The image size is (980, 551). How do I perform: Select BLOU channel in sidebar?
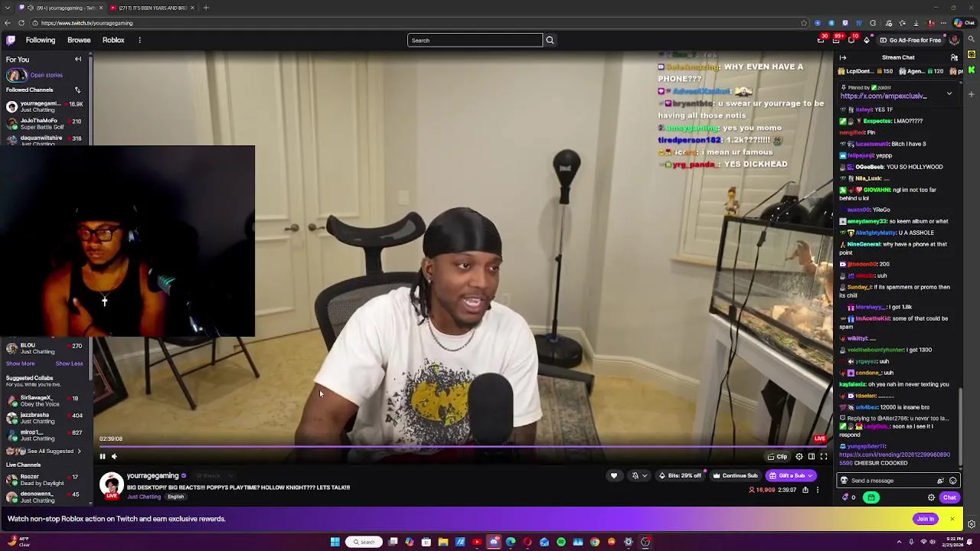pos(44,348)
